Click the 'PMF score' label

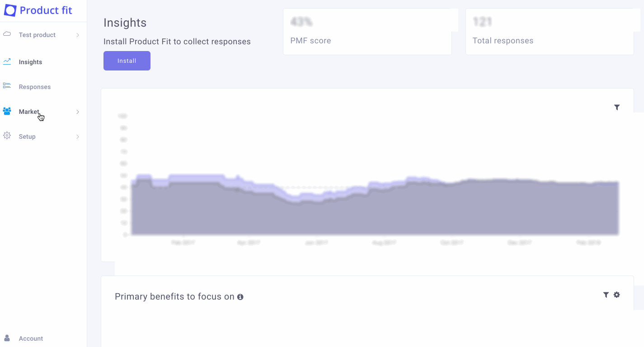[x=311, y=41]
